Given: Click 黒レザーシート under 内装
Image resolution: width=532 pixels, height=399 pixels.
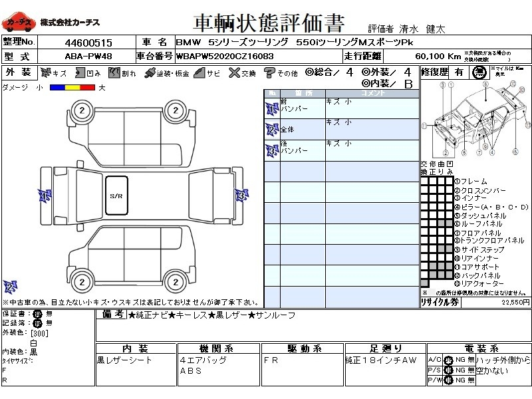Looking at the screenshot, I should [x=124, y=360].
